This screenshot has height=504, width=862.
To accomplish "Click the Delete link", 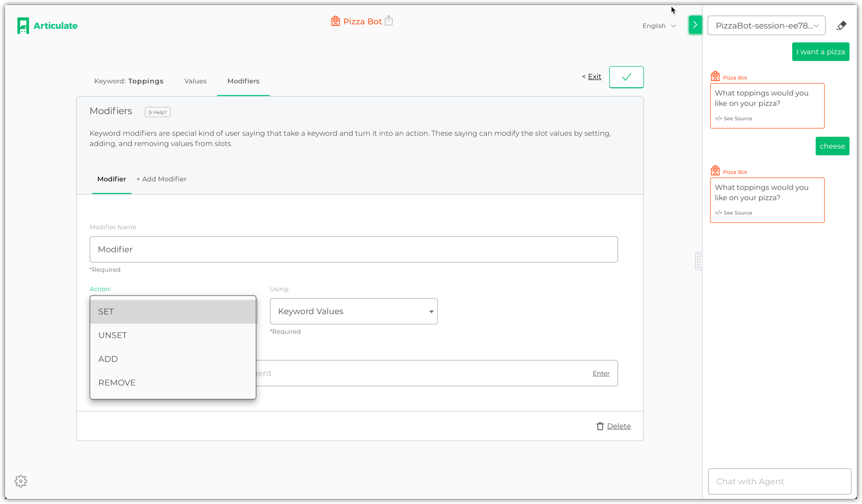I will [x=619, y=426].
